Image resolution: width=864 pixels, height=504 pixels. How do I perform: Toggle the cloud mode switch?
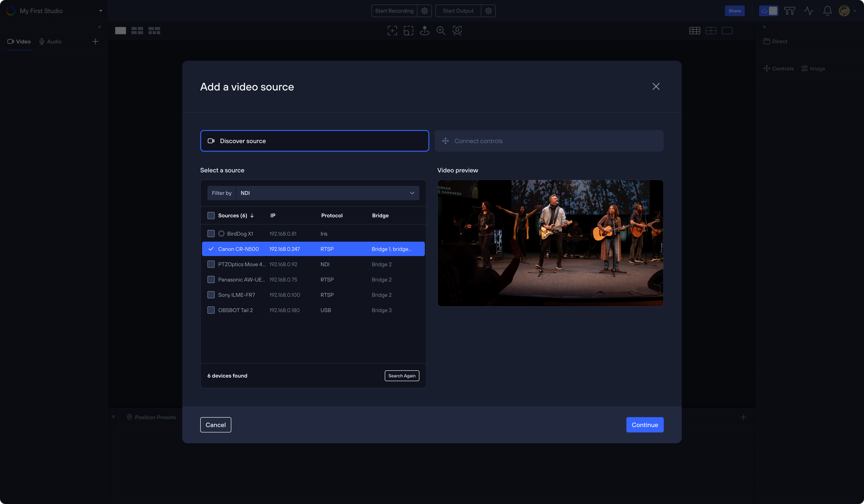768,11
